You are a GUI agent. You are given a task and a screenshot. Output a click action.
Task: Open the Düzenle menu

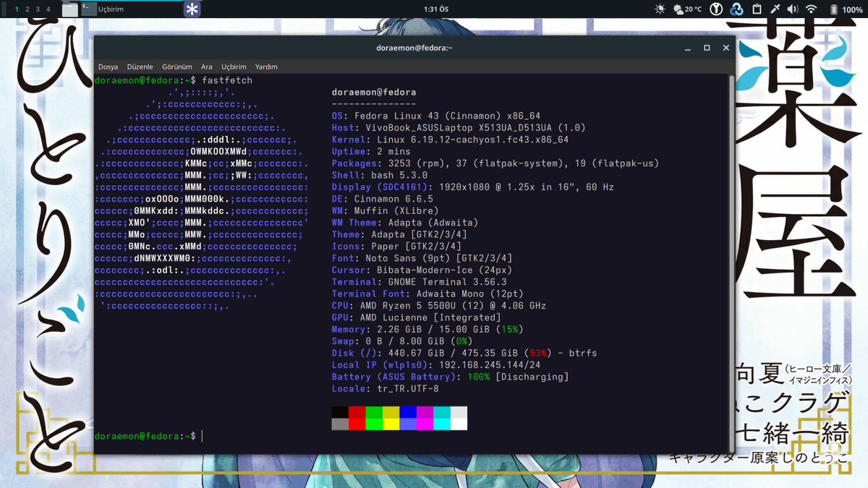click(x=140, y=67)
